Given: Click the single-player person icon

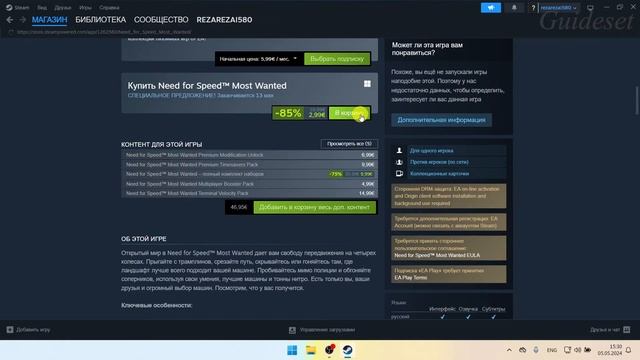Looking at the screenshot, I should pos(399,151).
